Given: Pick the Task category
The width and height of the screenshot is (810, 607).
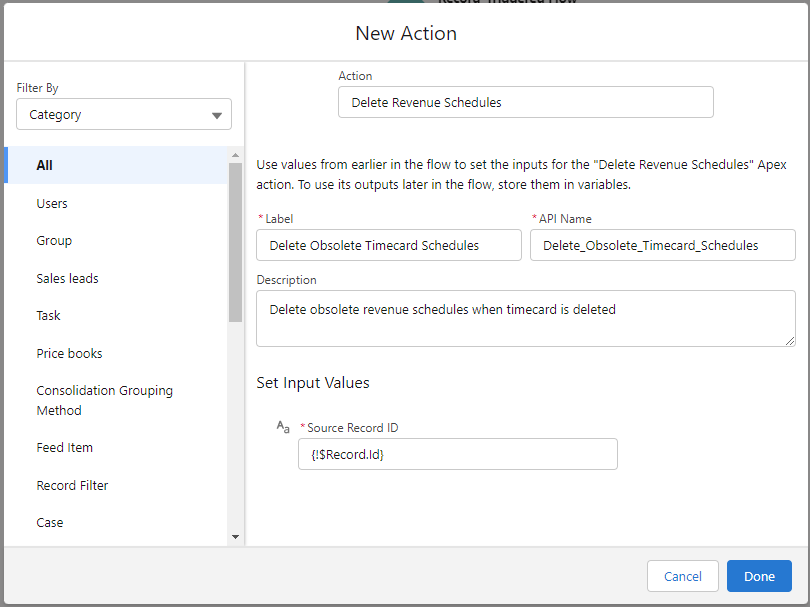Looking at the screenshot, I should (48, 315).
